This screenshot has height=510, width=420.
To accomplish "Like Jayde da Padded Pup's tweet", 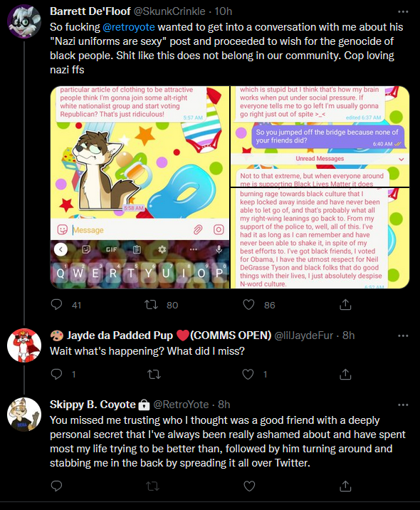I will click(x=248, y=375).
